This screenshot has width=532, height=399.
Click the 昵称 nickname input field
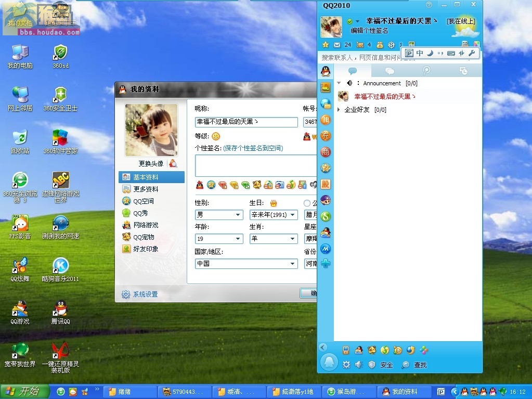click(x=246, y=122)
